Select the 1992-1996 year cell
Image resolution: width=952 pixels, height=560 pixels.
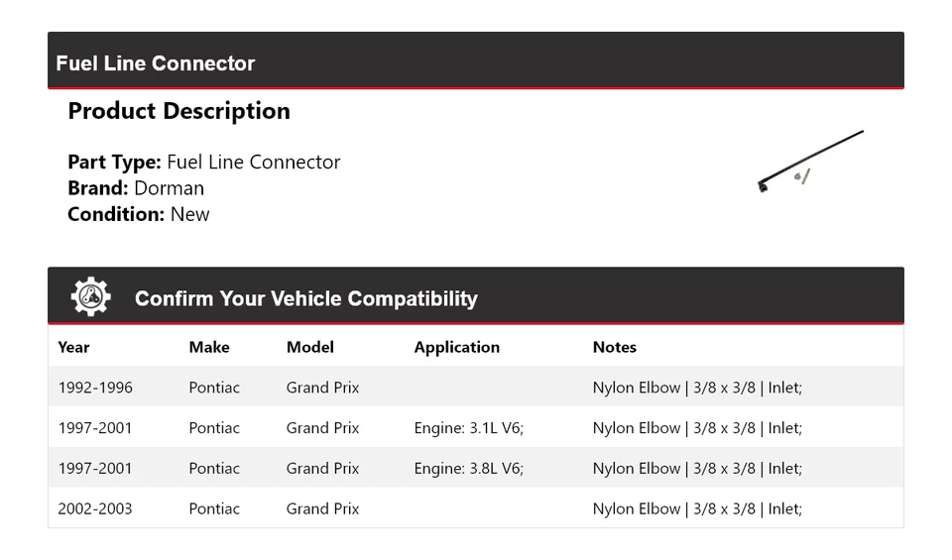(95, 388)
